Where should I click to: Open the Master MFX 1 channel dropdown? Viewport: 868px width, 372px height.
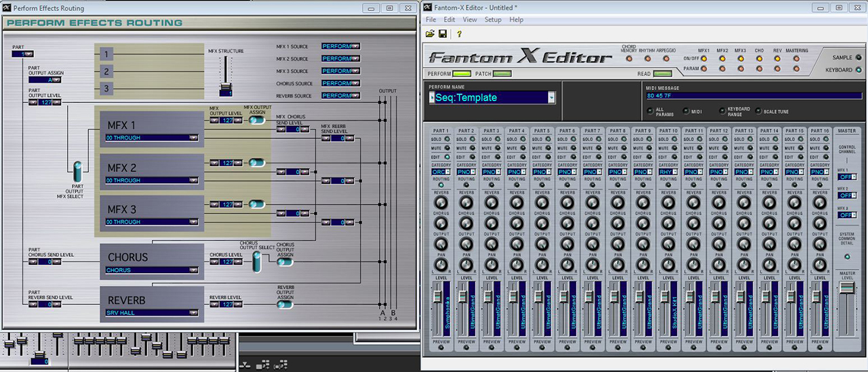click(x=847, y=176)
